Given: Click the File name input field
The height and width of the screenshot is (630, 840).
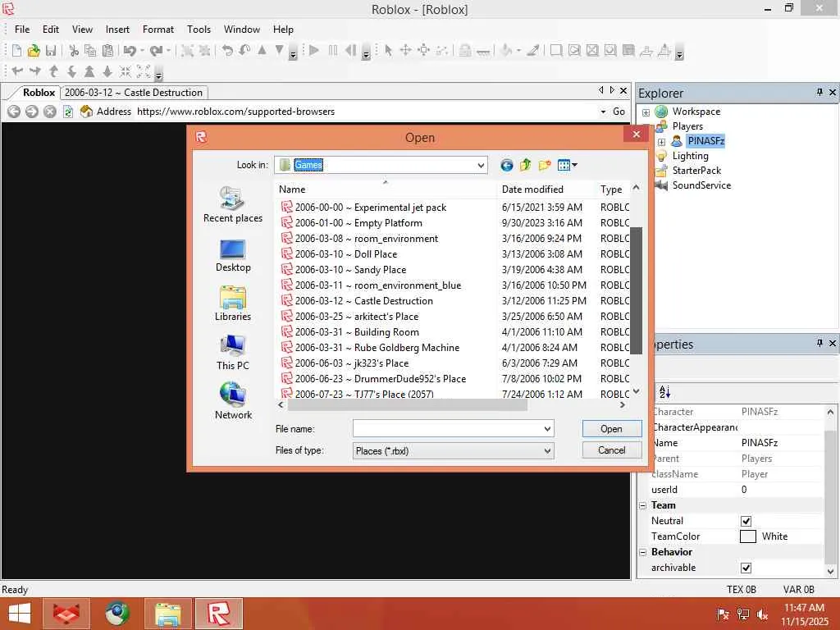Looking at the screenshot, I should click(x=447, y=428).
